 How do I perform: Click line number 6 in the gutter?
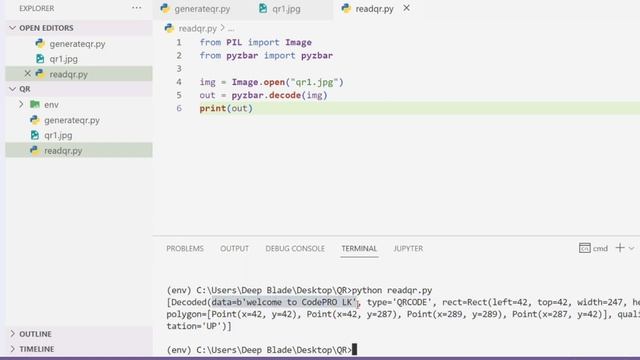coord(179,109)
